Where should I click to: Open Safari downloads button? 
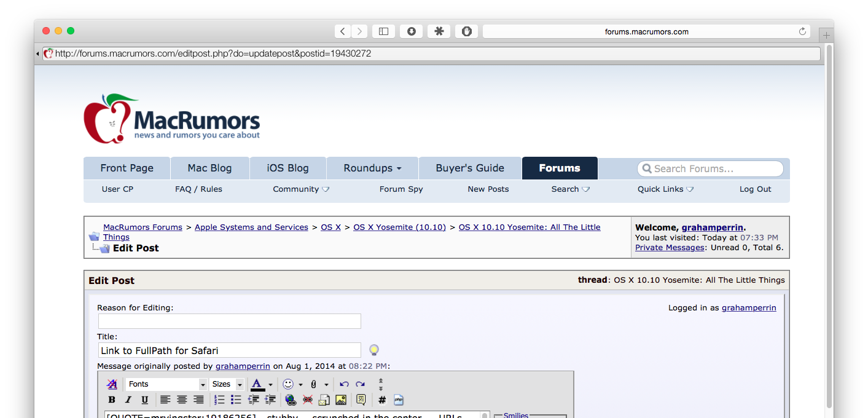pos(412,31)
